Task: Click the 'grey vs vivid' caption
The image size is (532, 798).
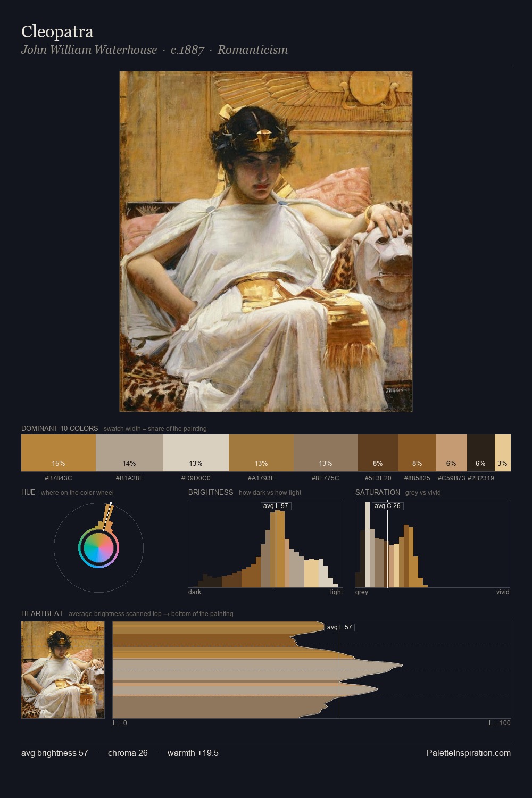Action: [x=423, y=493]
